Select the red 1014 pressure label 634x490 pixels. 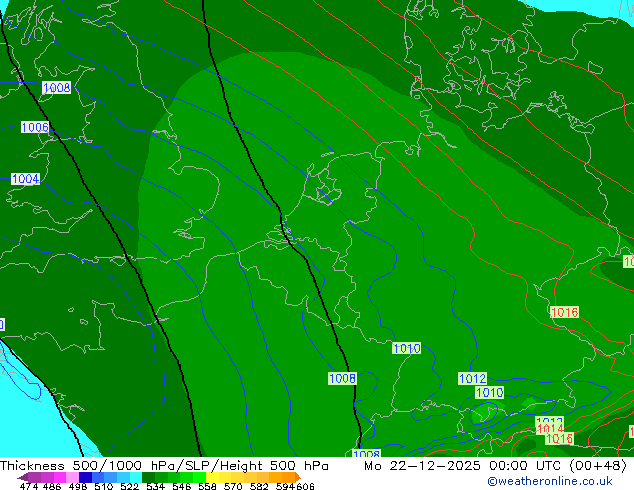pyautogui.click(x=550, y=429)
